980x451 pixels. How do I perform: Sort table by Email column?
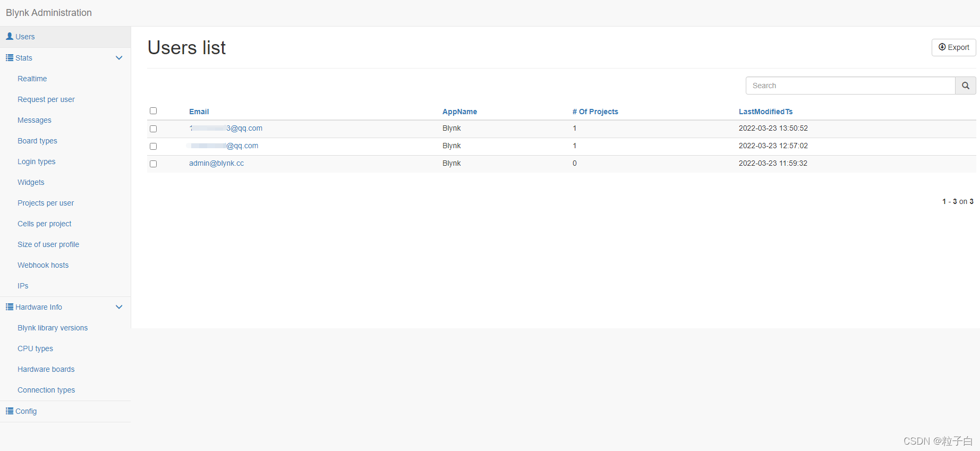click(x=199, y=112)
